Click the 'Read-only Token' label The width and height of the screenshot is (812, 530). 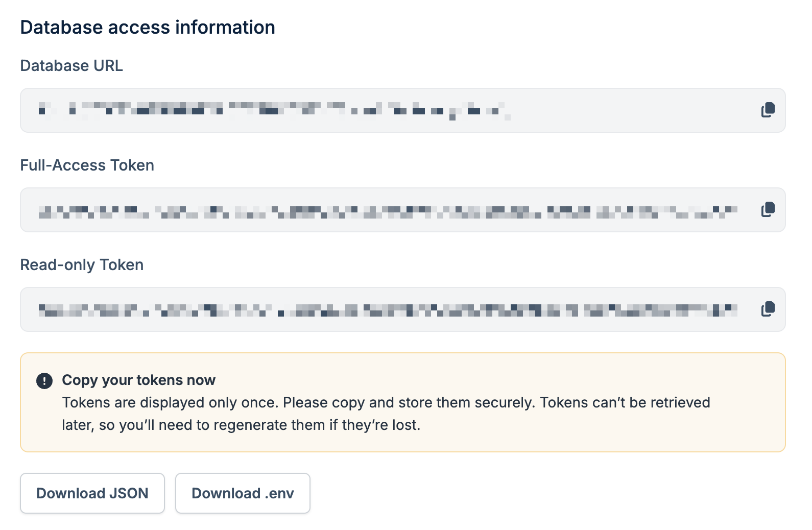tap(81, 264)
